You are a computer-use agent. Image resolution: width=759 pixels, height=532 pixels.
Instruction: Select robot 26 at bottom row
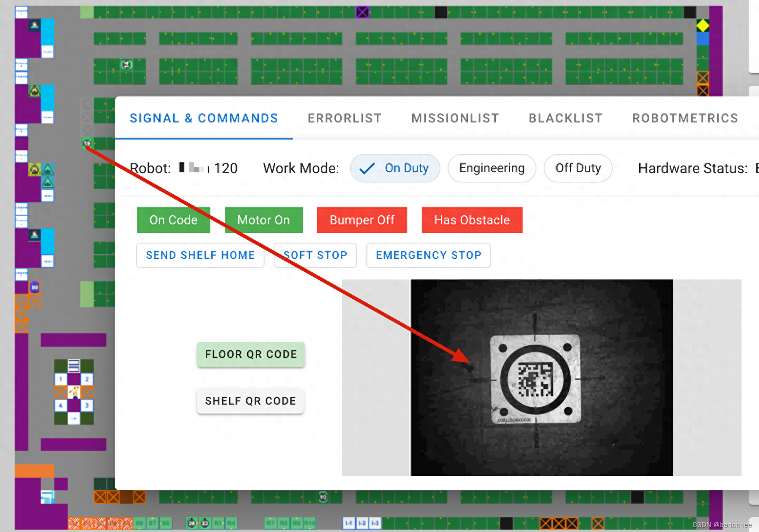(x=192, y=523)
